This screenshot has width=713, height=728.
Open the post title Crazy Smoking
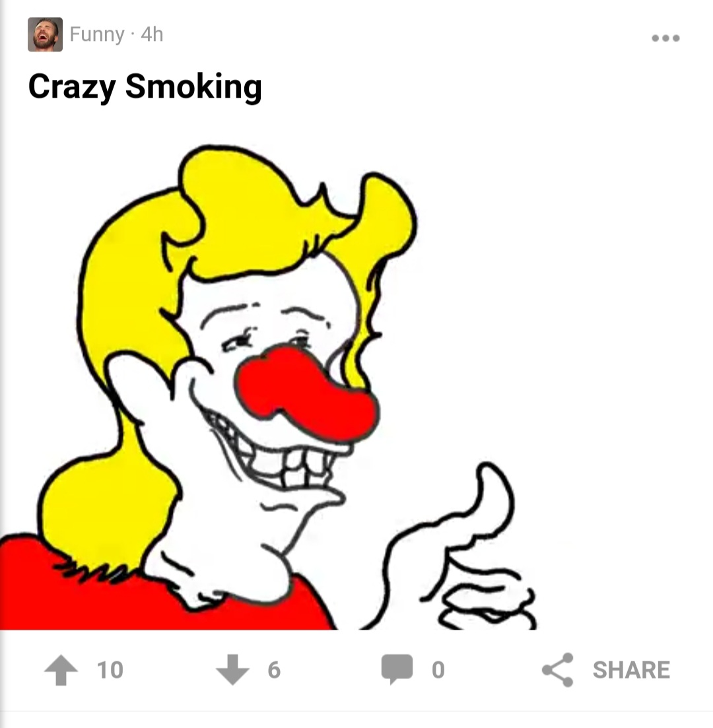click(145, 87)
